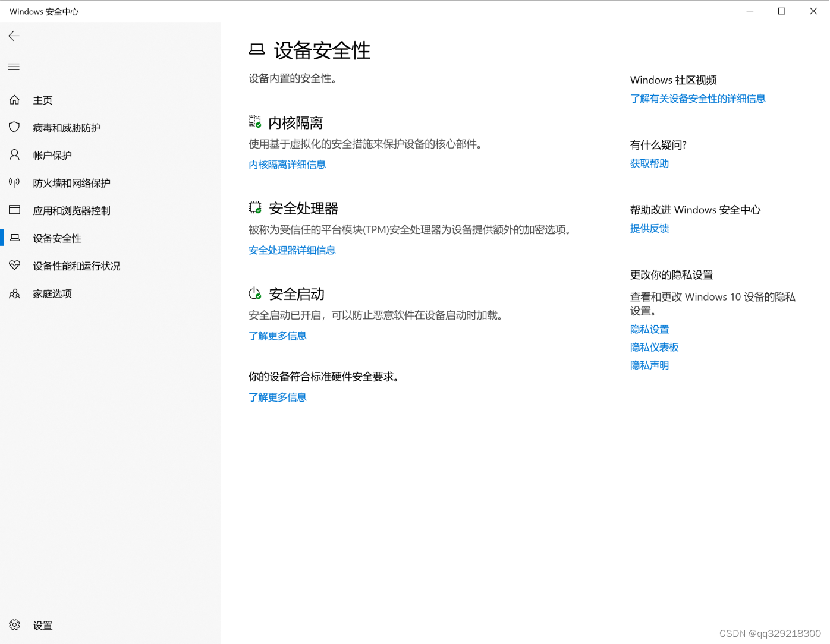
Task: Click the Windows 社区视频 heading
Action: 674,80
